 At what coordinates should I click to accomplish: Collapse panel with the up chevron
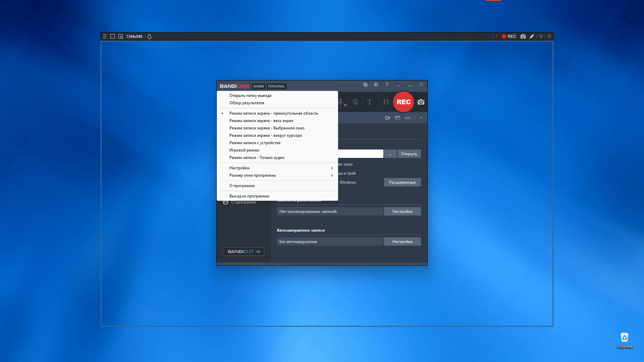421,118
